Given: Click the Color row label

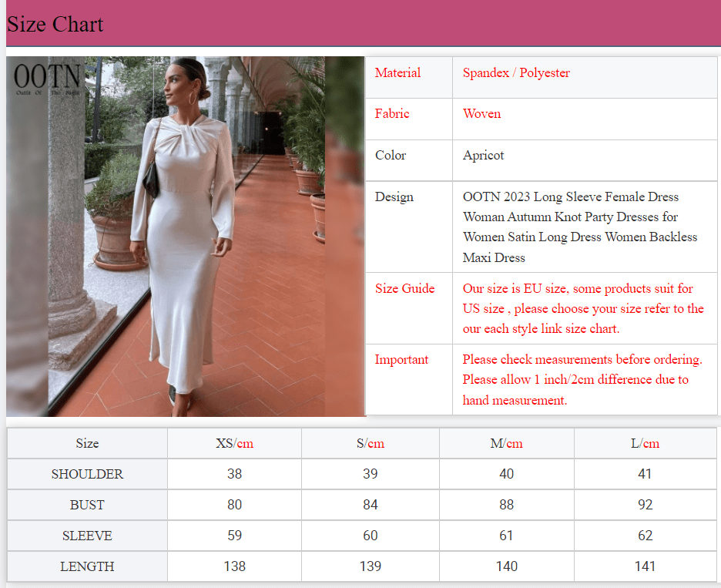Looking at the screenshot, I should 390,155.
